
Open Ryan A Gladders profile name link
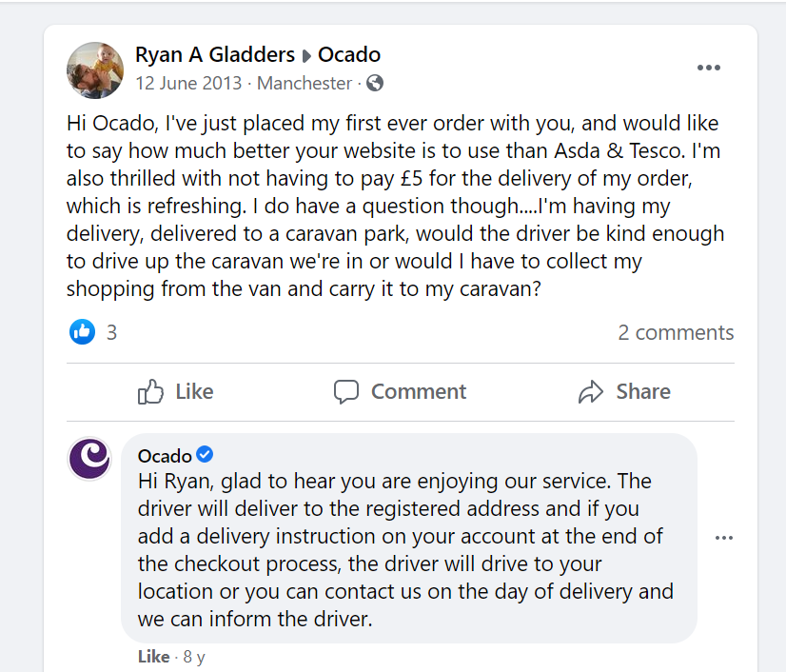pyautogui.click(x=215, y=54)
